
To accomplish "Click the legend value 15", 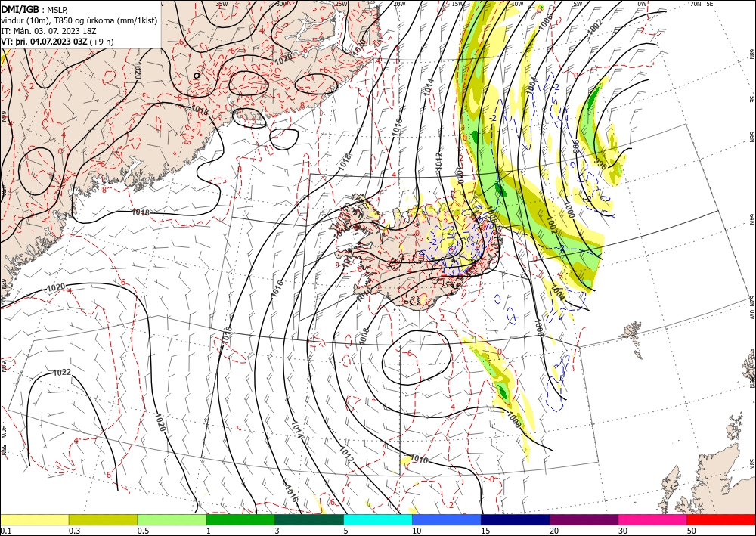I will click(485, 531).
